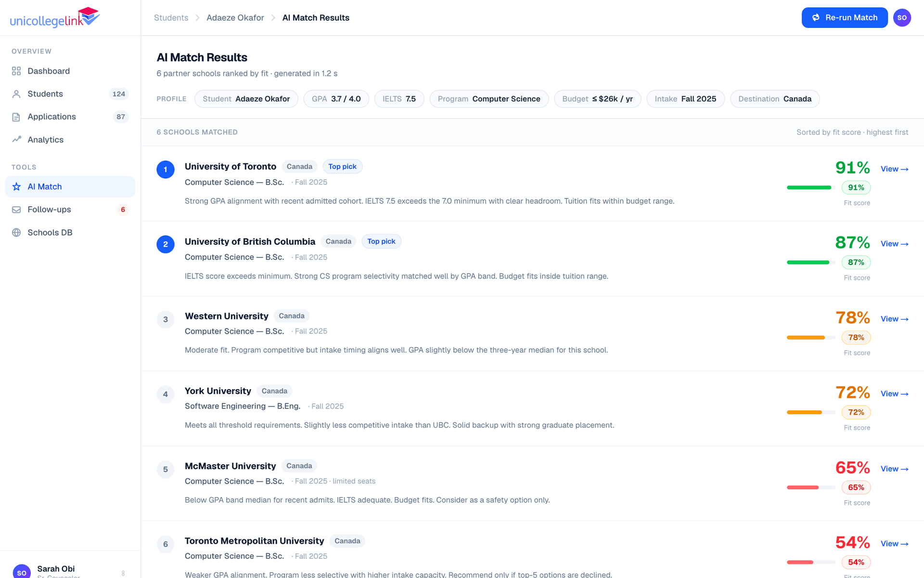The height and width of the screenshot is (578, 924).
Task: Click Top pick tag on University of Toronto
Action: (x=343, y=167)
